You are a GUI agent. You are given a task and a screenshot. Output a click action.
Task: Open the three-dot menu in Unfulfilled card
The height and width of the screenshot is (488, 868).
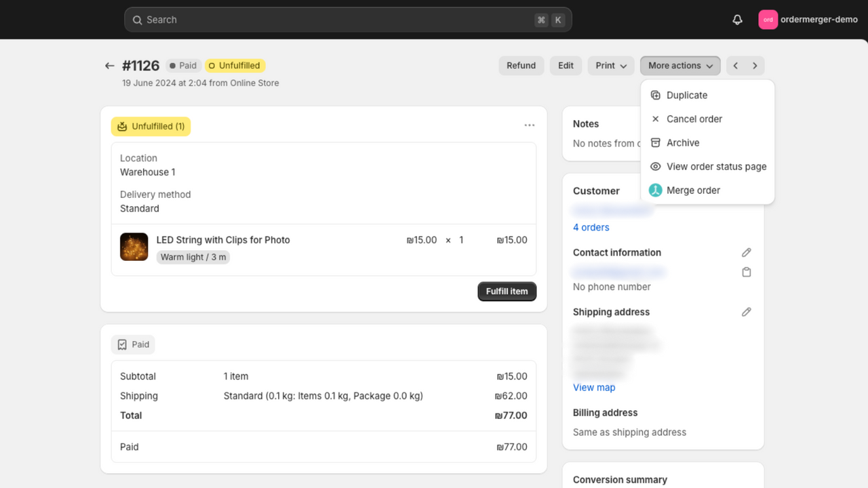530,125
